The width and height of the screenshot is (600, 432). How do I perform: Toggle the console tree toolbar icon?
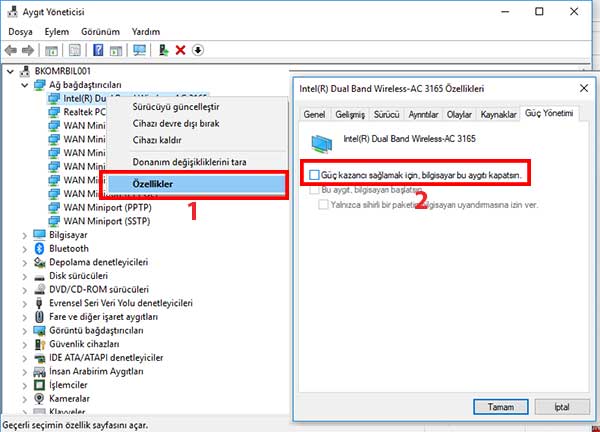(51, 50)
